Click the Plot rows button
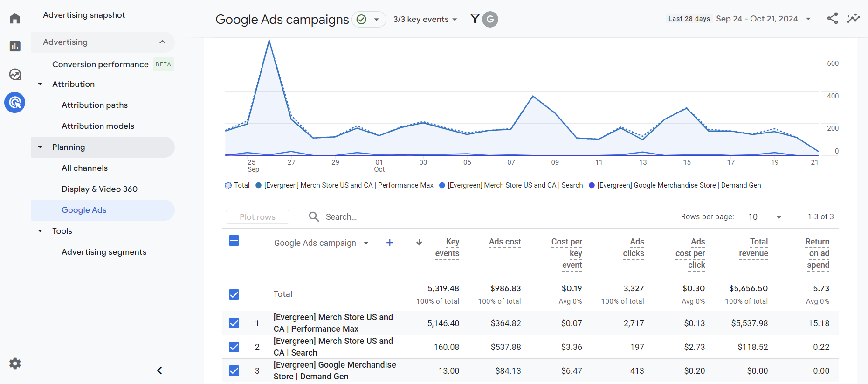Screen dimensions: 868x384 (x=257, y=217)
